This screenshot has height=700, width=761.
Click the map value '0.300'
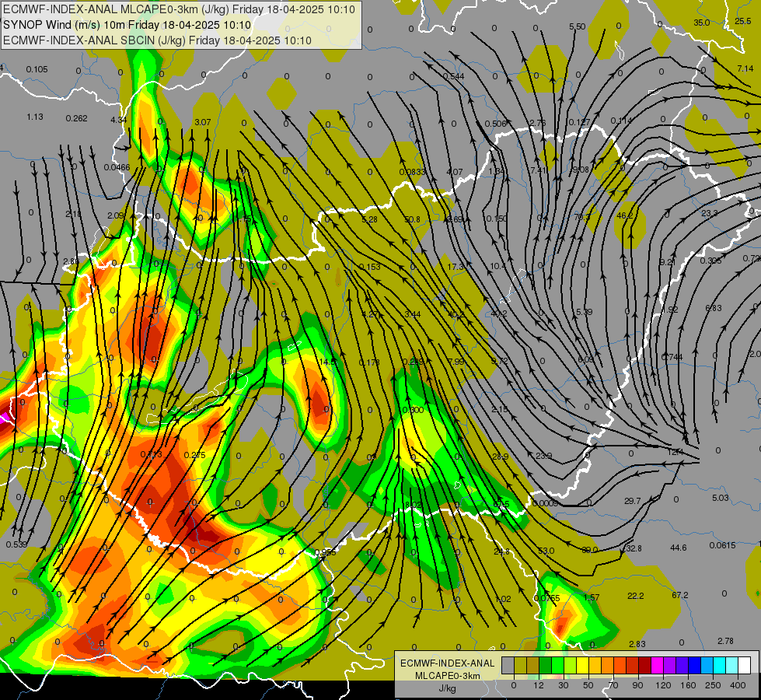tap(413, 410)
